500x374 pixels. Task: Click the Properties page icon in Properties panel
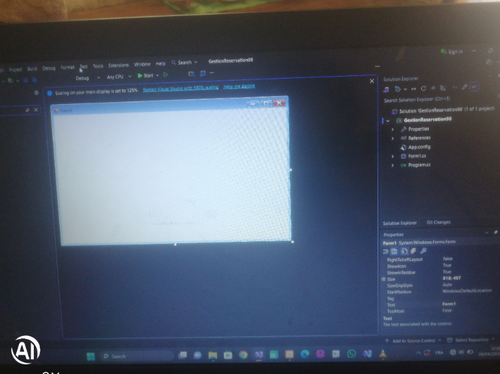404,251
